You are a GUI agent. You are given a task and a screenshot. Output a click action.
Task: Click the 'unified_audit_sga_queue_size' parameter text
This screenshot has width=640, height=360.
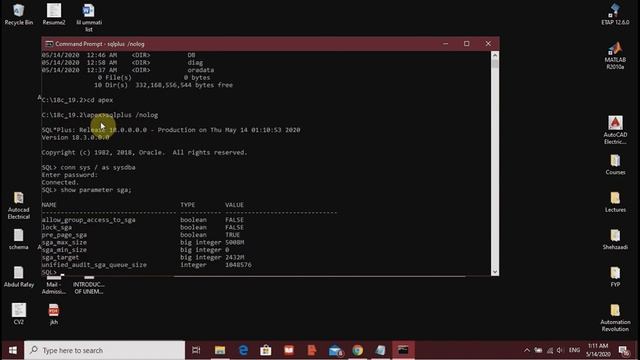pyautogui.click(x=94, y=265)
